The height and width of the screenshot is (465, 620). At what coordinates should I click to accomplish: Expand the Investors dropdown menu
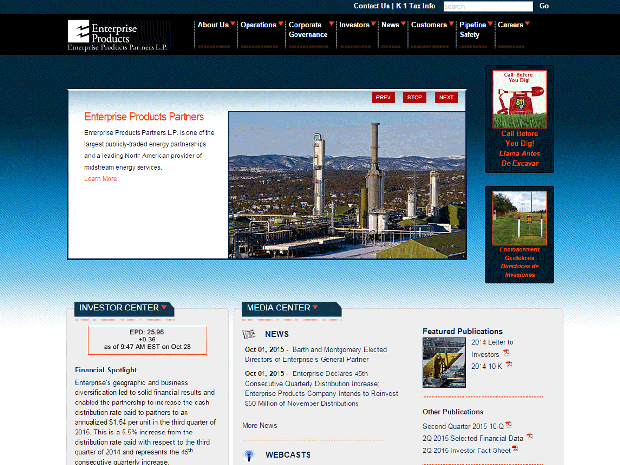(x=356, y=24)
